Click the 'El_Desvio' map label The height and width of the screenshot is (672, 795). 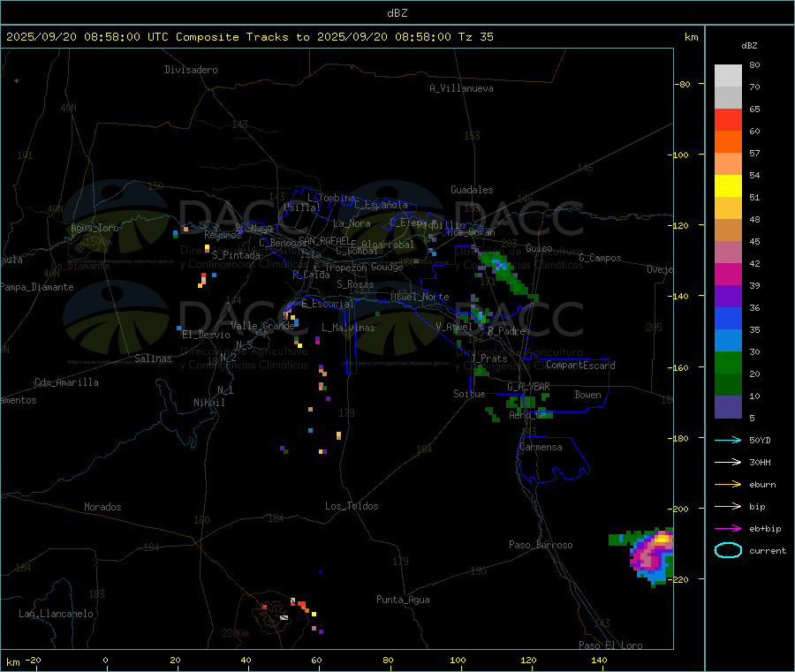[206, 335]
